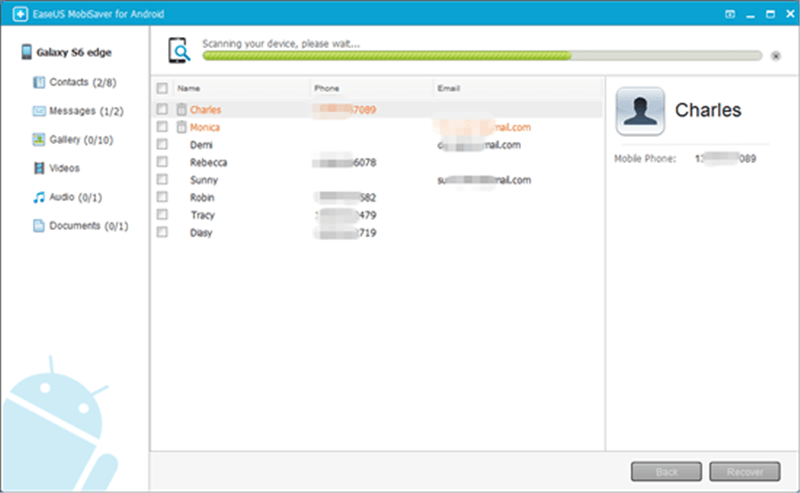
Task: Click the title bar feedback icon
Action: pos(730,14)
